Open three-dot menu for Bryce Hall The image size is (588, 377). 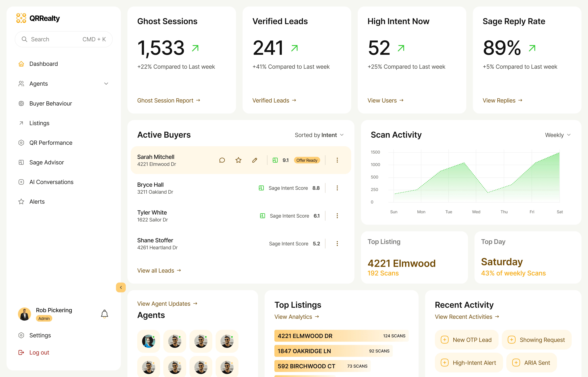pos(337,188)
